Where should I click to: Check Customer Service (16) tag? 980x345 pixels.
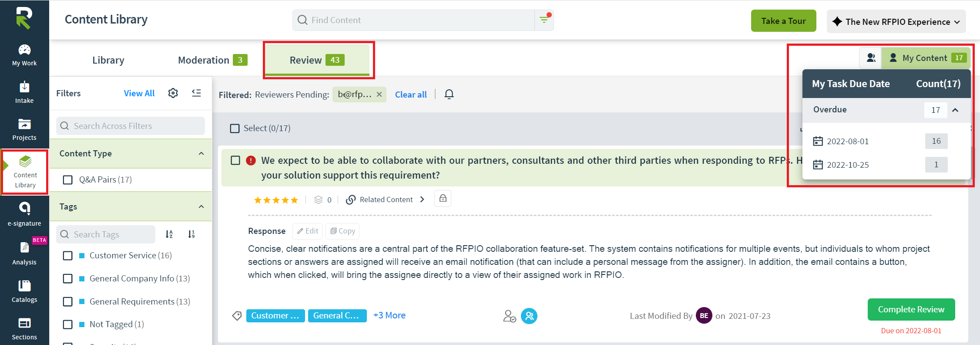[68, 256]
